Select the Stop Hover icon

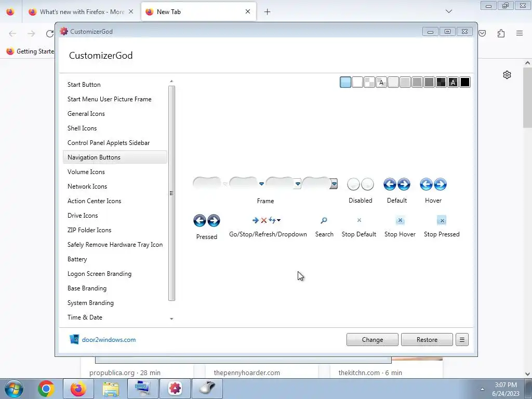pos(400,220)
